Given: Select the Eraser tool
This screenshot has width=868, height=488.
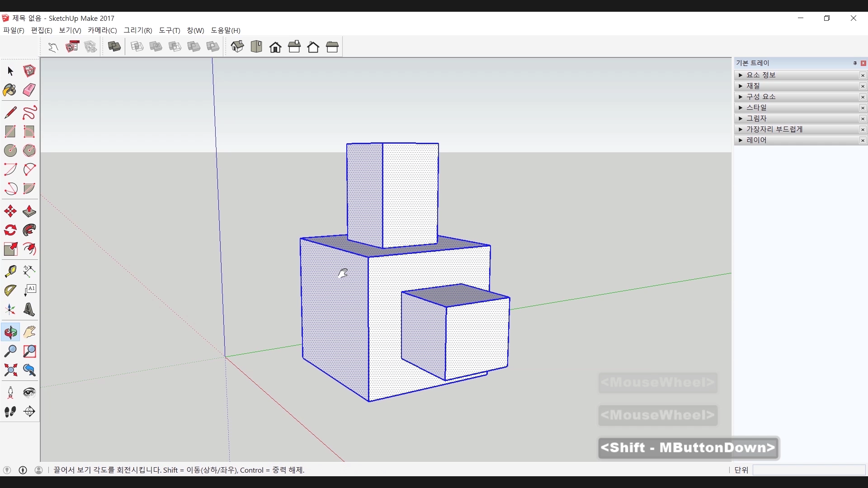Looking at the screenshot, I should [x=29, y=90].
